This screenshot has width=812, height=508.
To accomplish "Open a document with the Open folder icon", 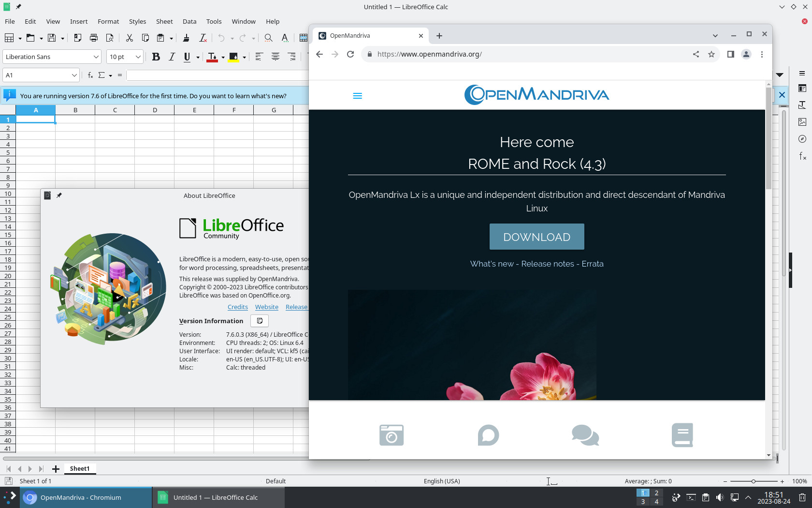I will pos(30,38).
